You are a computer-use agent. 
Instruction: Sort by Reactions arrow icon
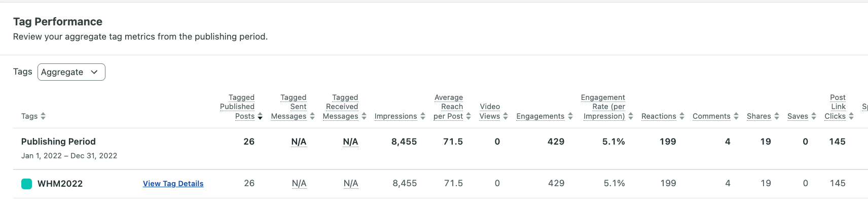682,116
